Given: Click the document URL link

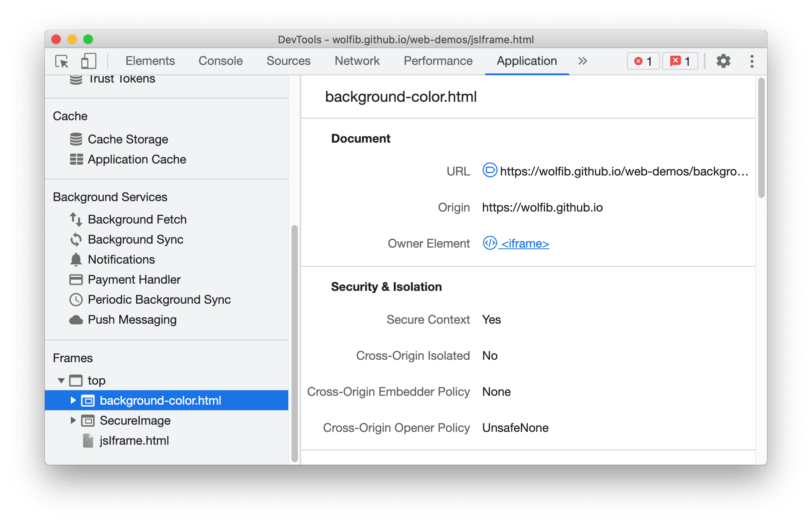Looking at the screenshot, I should (621, 171).
